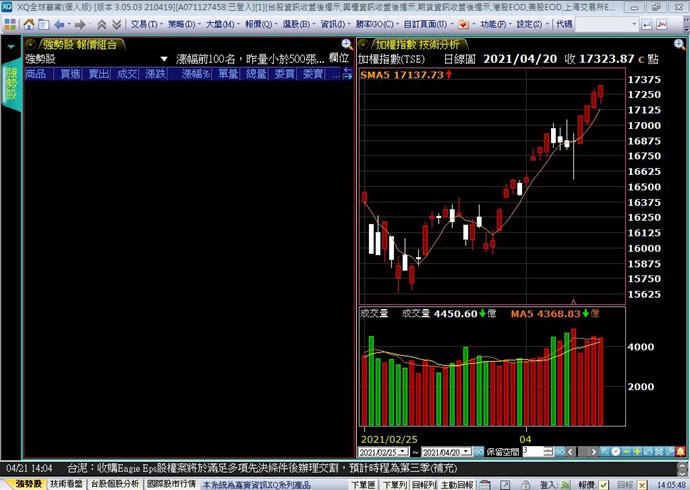Screen dimensions: 690x490
Task: Open the 設定(S) menu
Action: [x=532, y=25]
